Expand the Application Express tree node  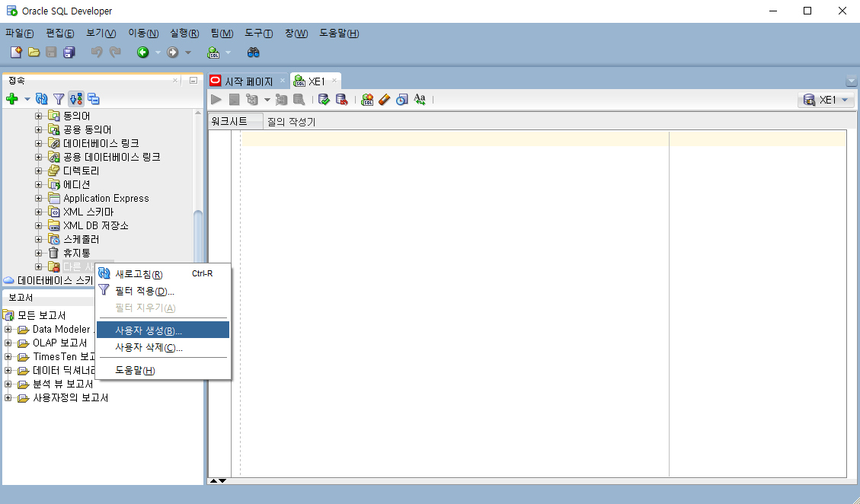(x=38, y=198)
